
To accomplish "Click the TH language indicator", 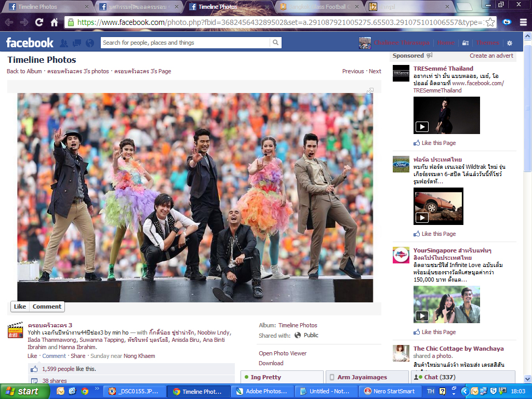I will 431,391.
